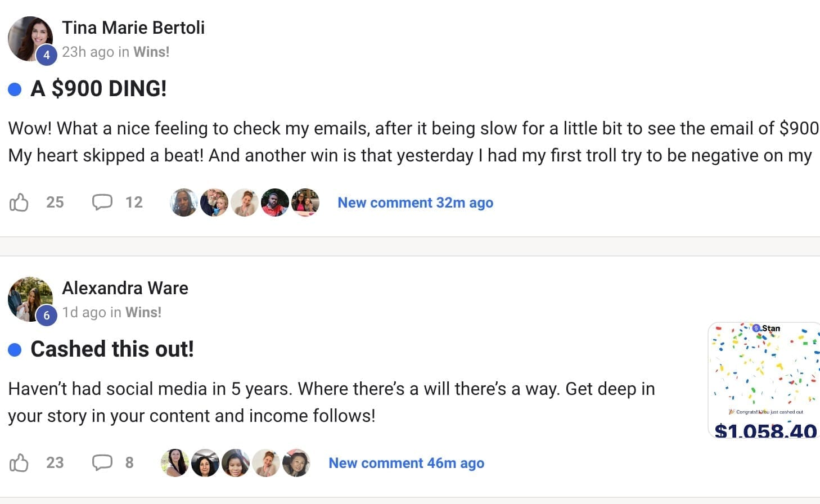Image resolution: width=820 pixels, height=504 pixels.
Task: Open Tina Marie Bertoli's name link
Action: tap(133, 28)
